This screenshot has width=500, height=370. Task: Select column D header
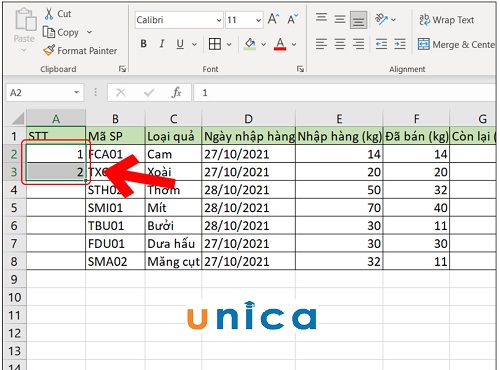point(248,119)
